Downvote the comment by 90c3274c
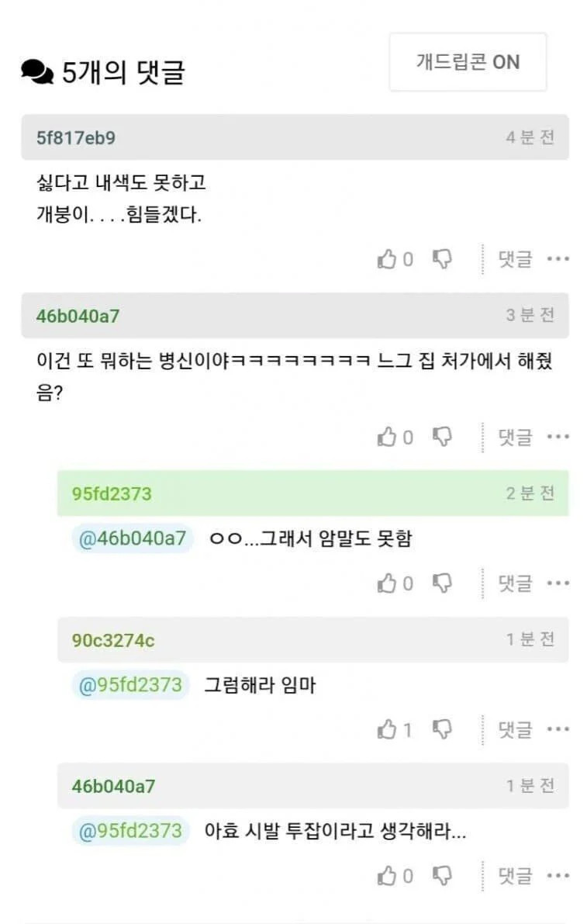Viewport: 587px width, 924px height. point(442,729)
